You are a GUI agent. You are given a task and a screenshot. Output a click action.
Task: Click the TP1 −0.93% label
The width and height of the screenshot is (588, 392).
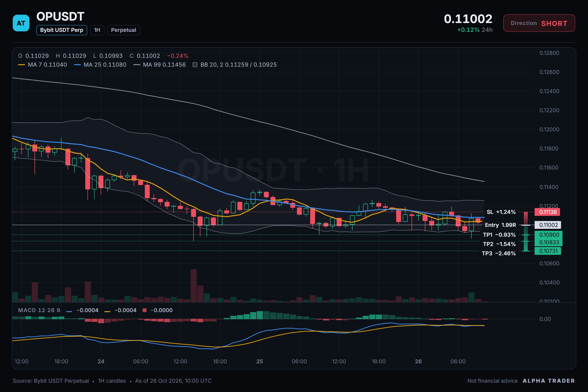[499, 235]
